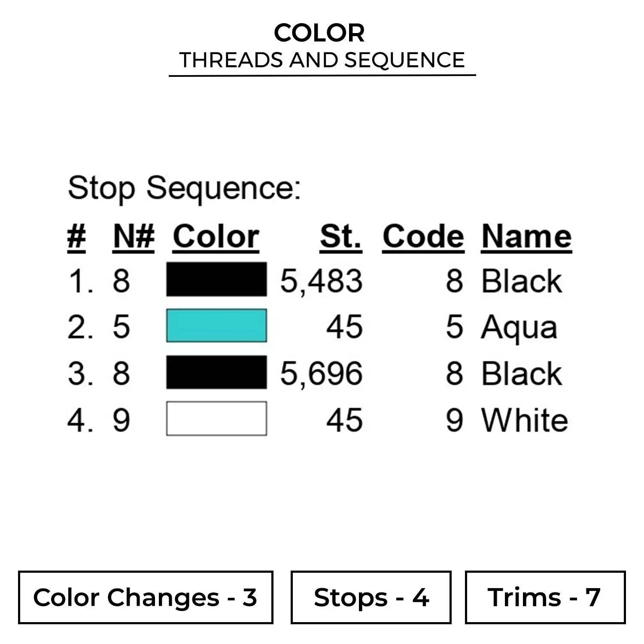Pick the white color swatch
This screenshot has height=644, width=644.
[216, 419]
